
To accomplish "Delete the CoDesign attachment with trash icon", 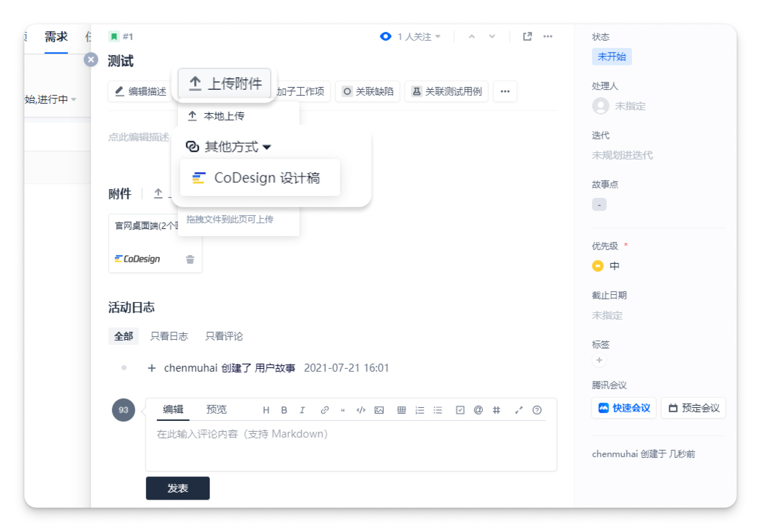I will (190, 260).
